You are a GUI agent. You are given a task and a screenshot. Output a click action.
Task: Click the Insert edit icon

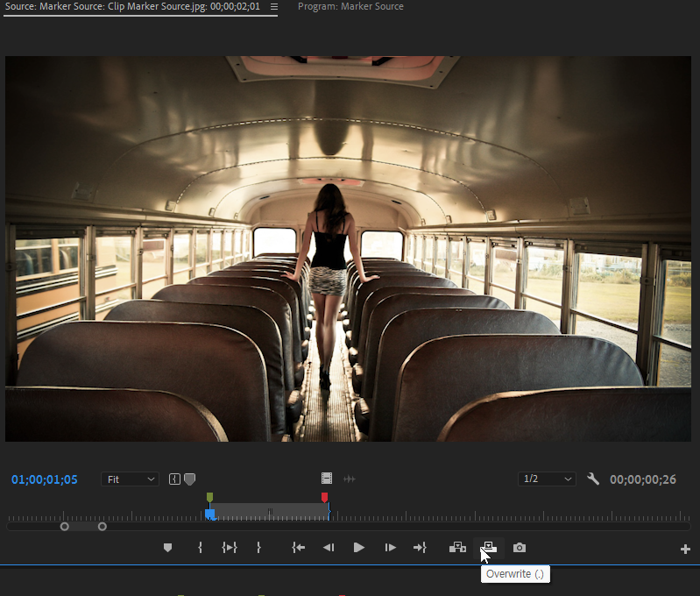457,548
